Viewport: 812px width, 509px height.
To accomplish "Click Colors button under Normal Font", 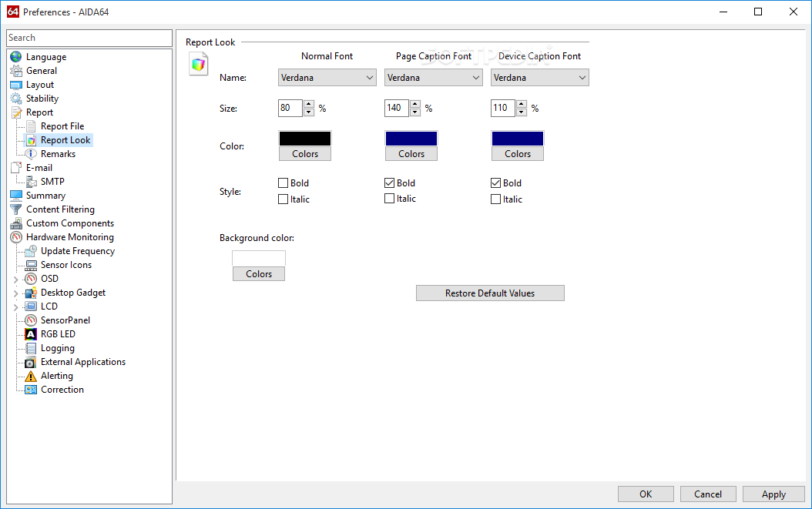I will 305,154.
